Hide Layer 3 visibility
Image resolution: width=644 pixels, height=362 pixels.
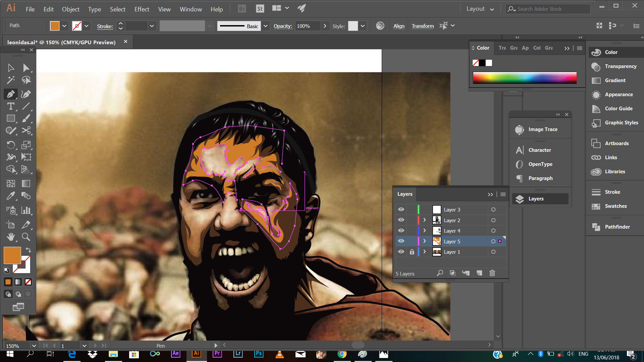coord(401,209)
